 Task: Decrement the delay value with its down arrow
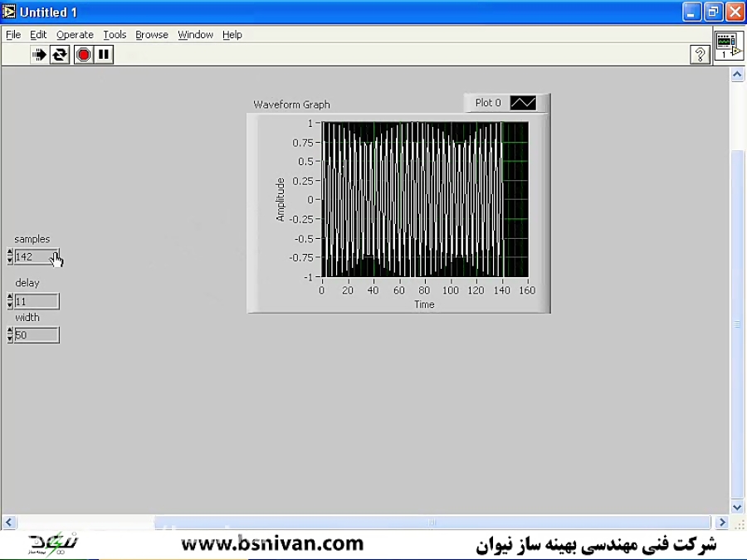click(x=9, y=304)
